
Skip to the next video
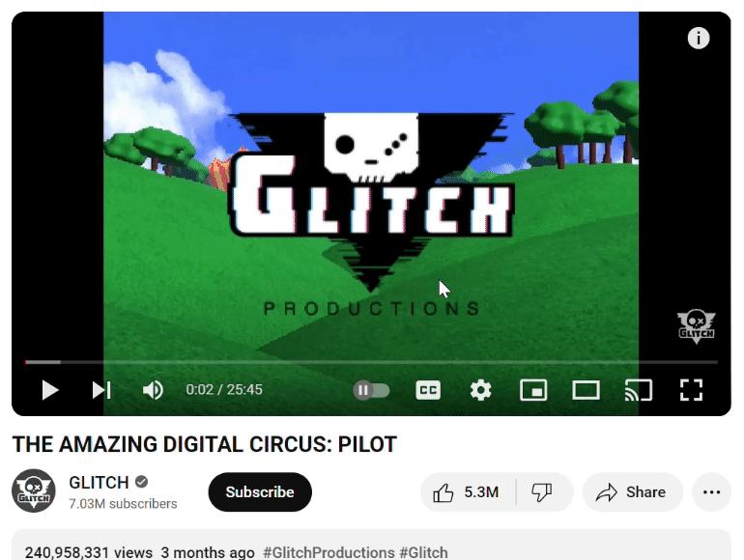[x=101, y=390]
